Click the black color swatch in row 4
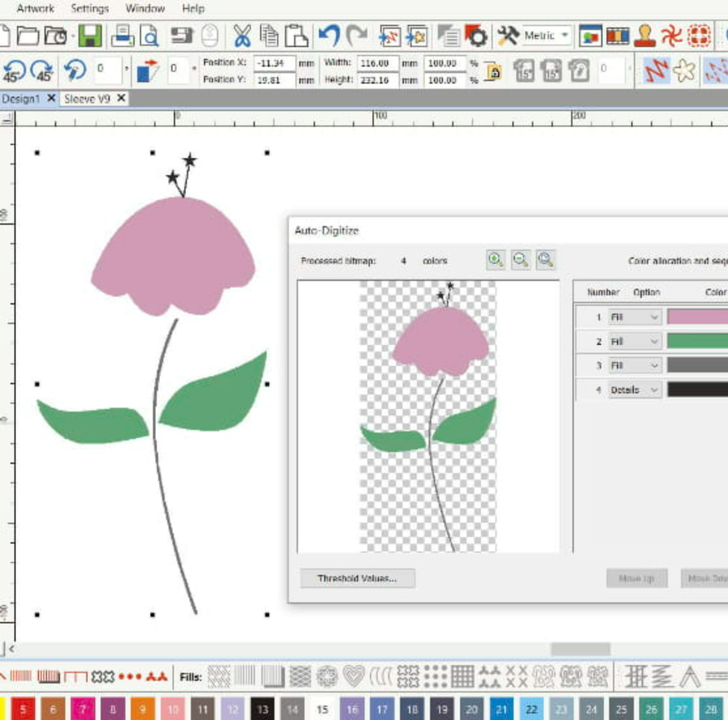Screen dimensions: 728x720 [697, 389]
